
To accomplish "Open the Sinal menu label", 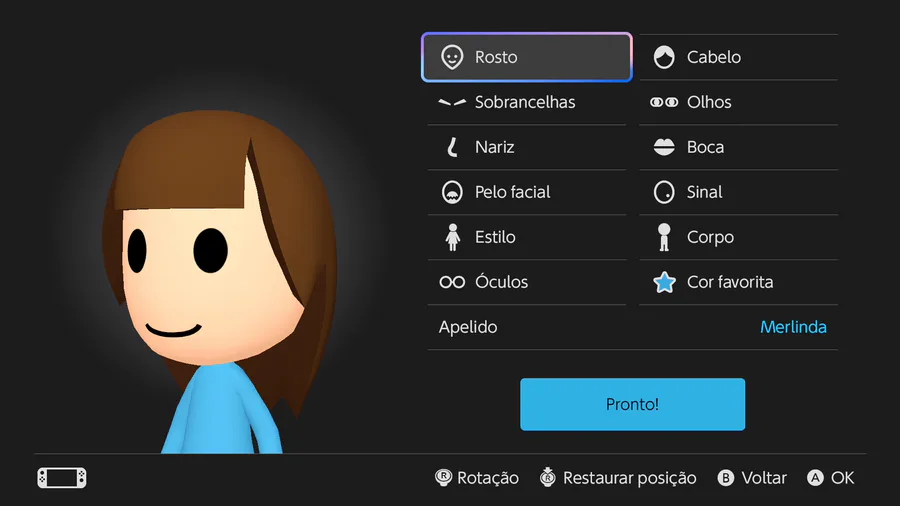I will click(704, 192).
